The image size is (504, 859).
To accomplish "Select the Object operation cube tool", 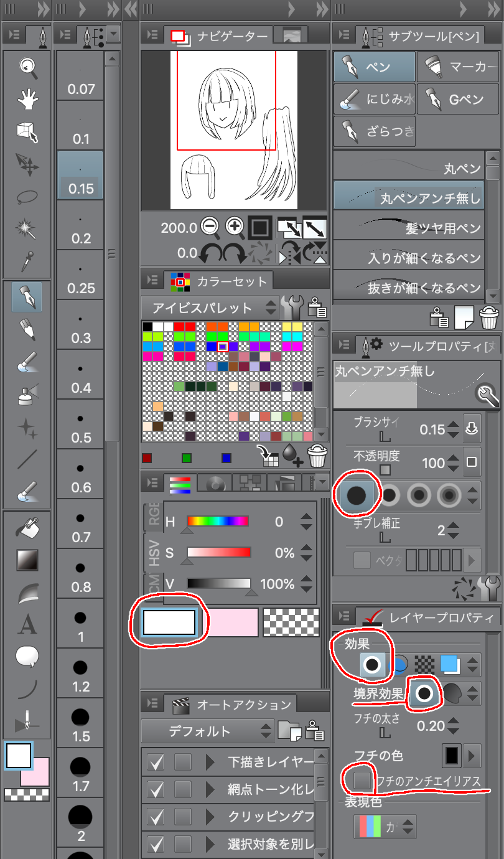I will pos(27,132).
